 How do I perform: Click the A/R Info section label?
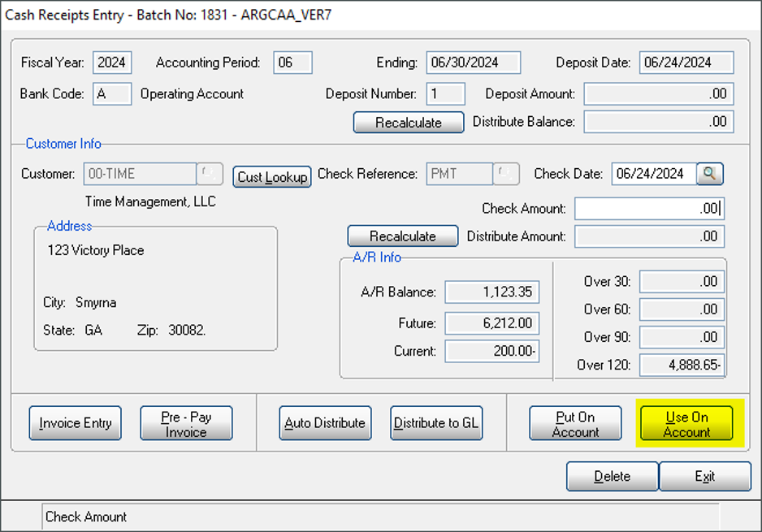pos(377,257)
